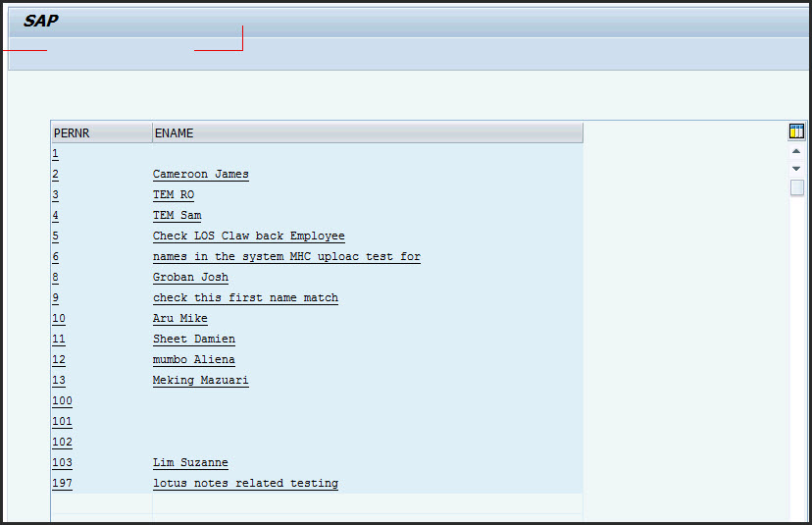Click PERNR value 100
Image resolution: width=812 pixels, height=525 pixels.
[62, 400]
